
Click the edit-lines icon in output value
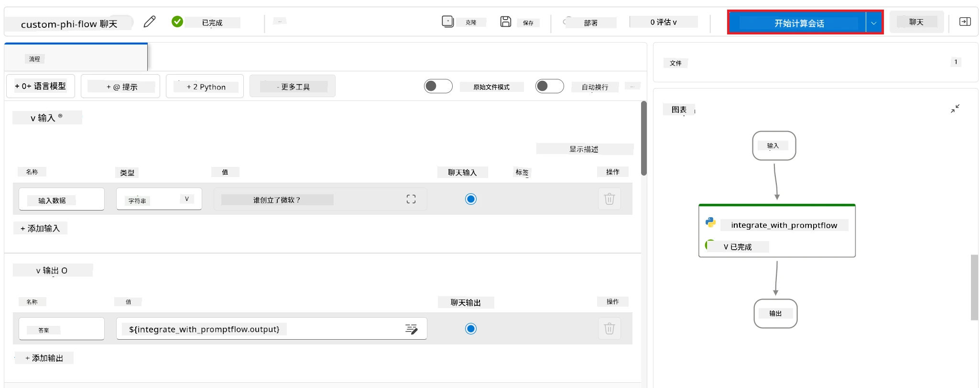411,329
